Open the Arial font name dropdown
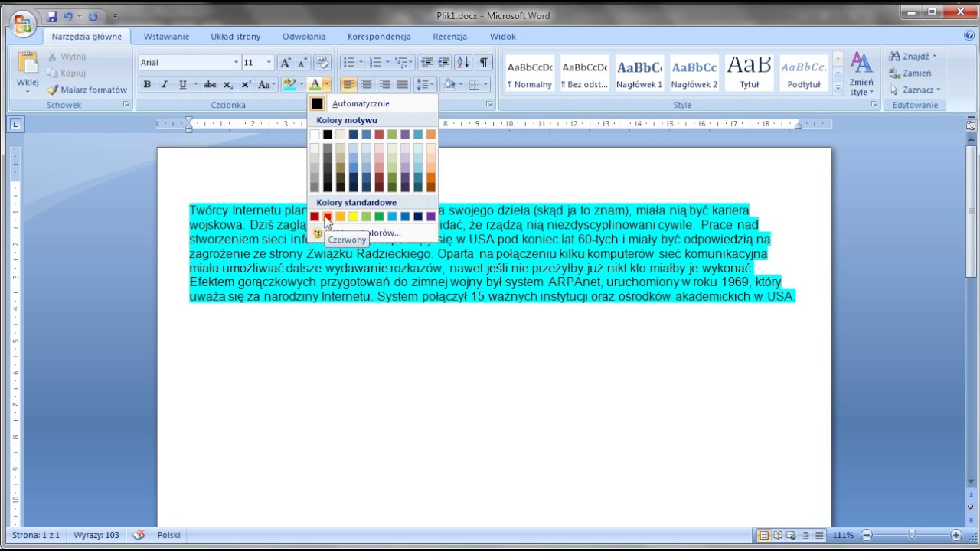This screenshot has width=980, height=551. 236,62
